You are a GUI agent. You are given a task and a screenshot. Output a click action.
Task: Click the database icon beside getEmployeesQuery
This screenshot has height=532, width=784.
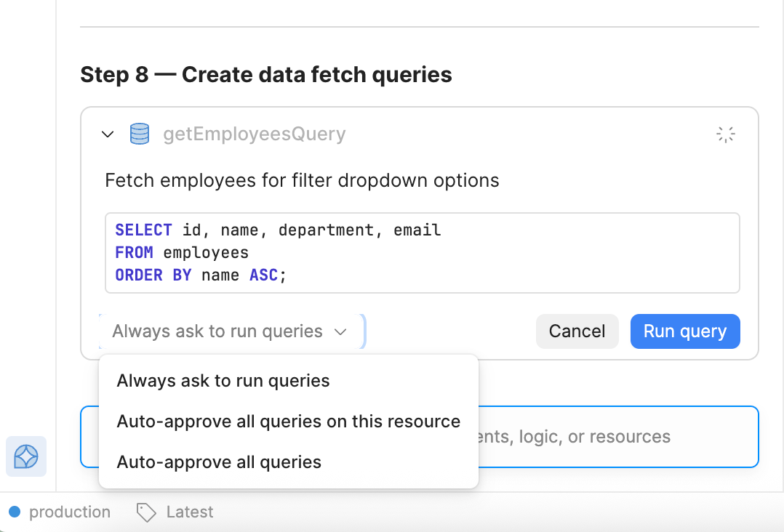coord(139,134)
